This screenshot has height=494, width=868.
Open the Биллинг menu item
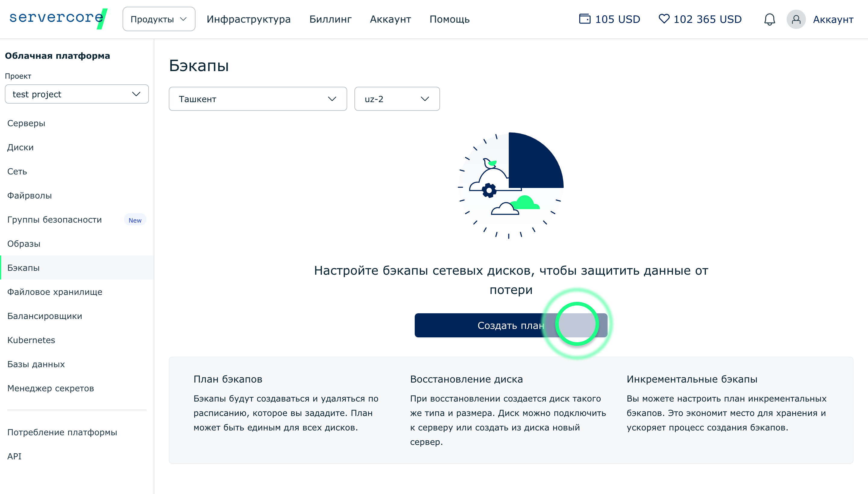coord(330,19)
